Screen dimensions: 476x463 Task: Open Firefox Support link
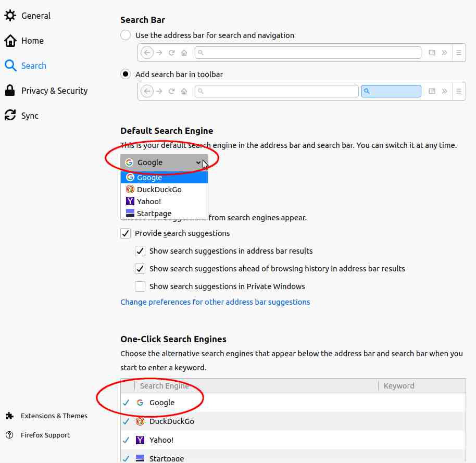point(45,435)
